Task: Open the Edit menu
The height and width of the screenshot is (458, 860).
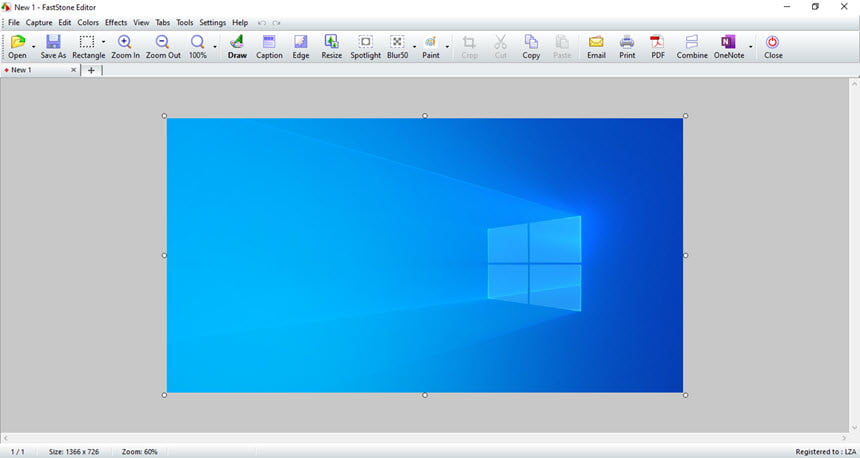Action: pos(65,22)
